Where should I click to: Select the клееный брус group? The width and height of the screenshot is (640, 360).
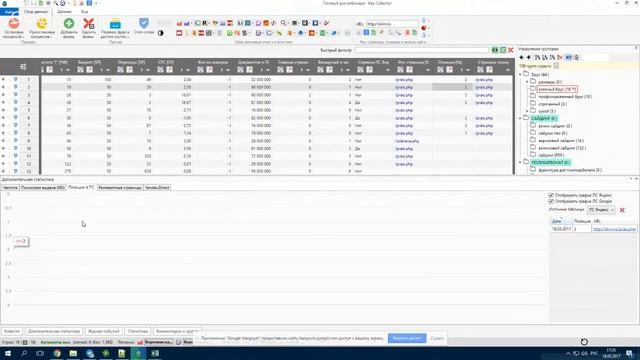[x=557, y=89]
